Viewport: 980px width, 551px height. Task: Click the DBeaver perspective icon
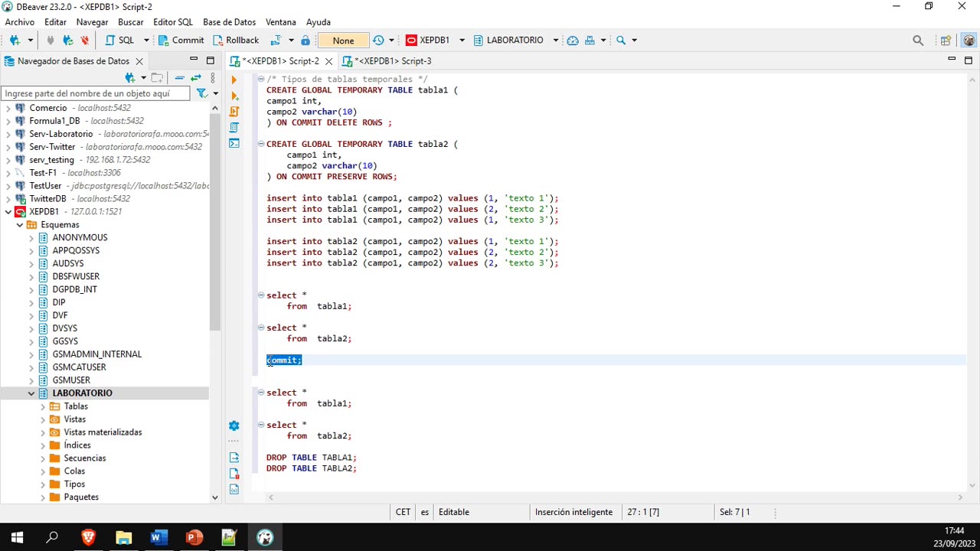point(969,41)
